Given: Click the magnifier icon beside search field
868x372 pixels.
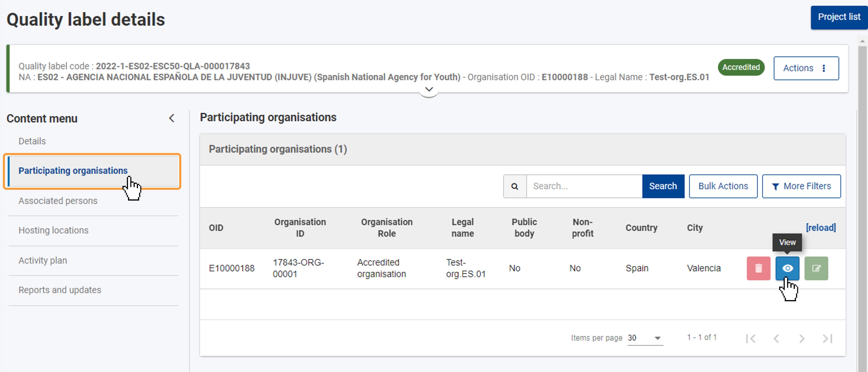Looking at the screenshot, I should tap(515, 186).
